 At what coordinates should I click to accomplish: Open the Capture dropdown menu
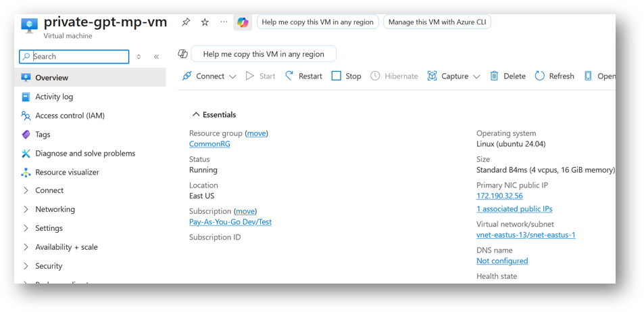[x=454, y=76]
